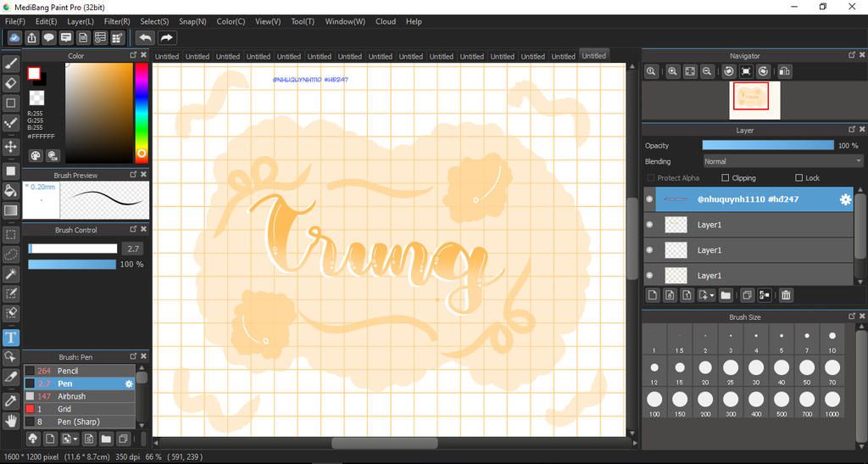Select the Eyedropper tool
This screenshot has height=464, width=868.
pyautogui.click(x=10, y=401)
